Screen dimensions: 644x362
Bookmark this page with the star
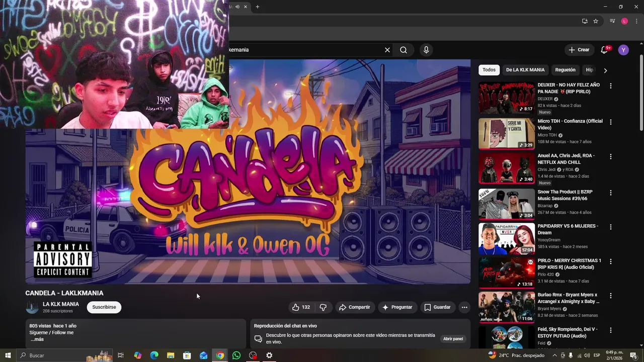tap(596, 21)
